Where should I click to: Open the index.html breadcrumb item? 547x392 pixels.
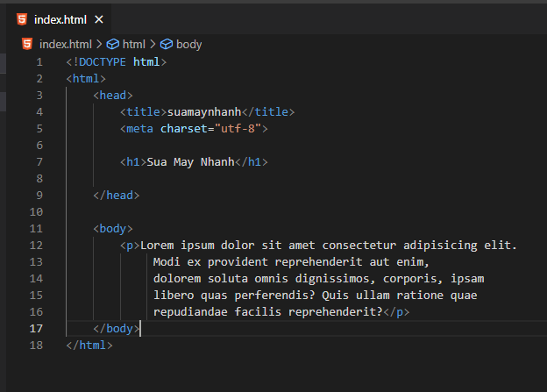(x=66, y=45)
